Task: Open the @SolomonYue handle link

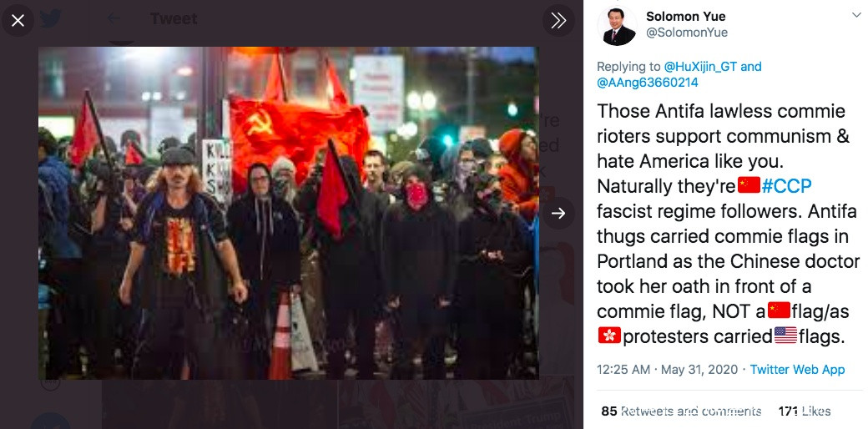Action: tap(686, 33)
